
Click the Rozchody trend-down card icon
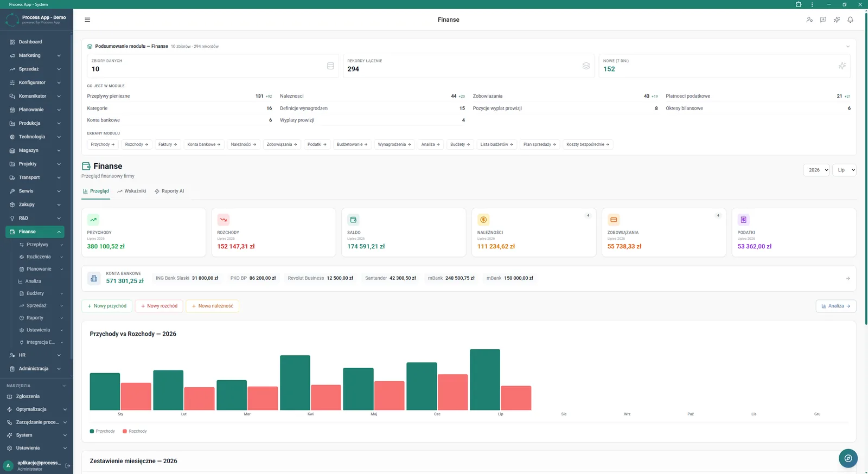224,220
